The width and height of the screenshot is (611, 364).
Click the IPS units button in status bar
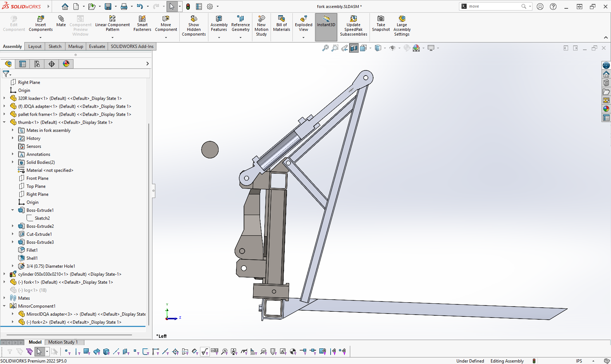coord(579,361)
